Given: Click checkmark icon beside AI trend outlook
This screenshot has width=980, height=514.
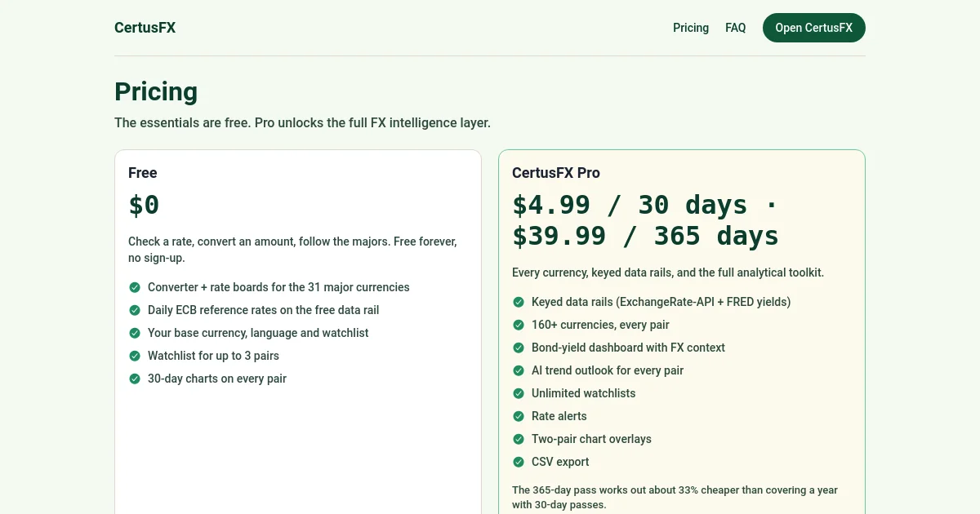Looking at the screenshot, I should [x=519, y=370].
